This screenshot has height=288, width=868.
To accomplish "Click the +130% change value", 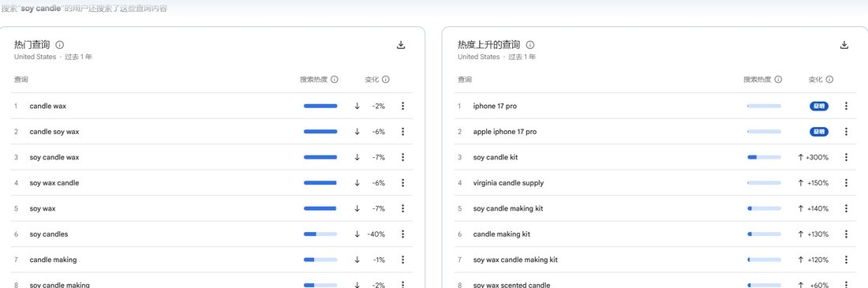I will [817, 234].
